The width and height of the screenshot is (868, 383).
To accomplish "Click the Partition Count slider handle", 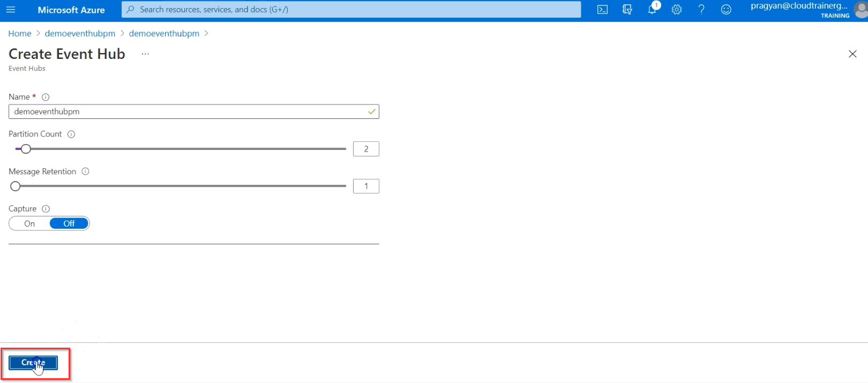I will point(26,149).
